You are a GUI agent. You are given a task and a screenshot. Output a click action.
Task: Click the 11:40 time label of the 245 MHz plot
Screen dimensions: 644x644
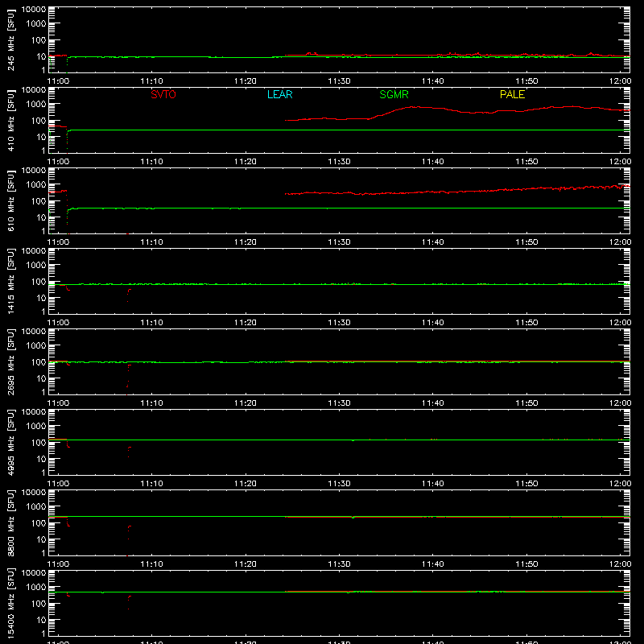coord(433,81)
